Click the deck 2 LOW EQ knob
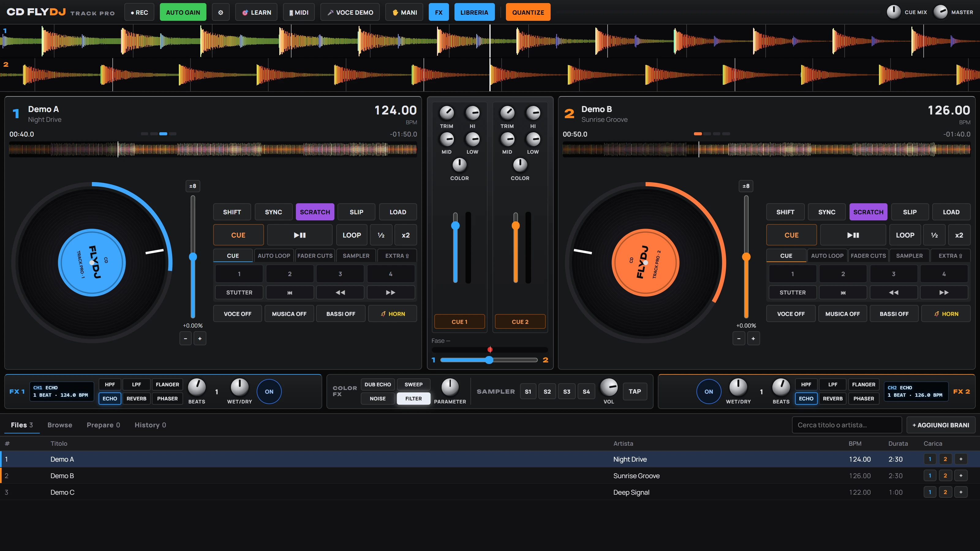The image size is (980, 551). [x=533, y=139]
